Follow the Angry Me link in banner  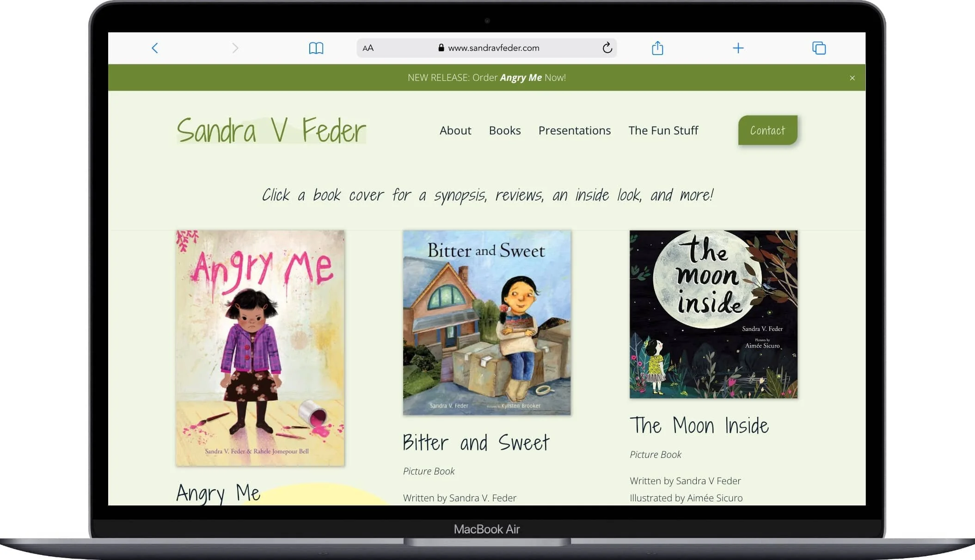pos(521,78)
